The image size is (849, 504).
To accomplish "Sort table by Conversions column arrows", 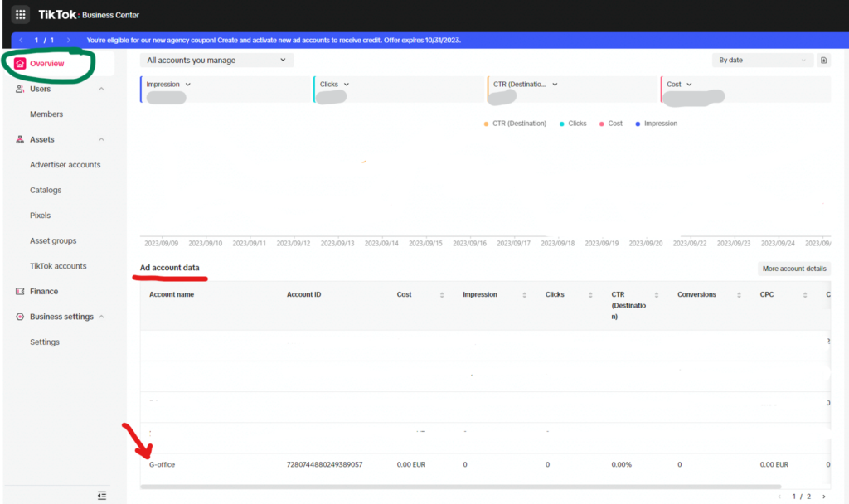I will point(739,295).
